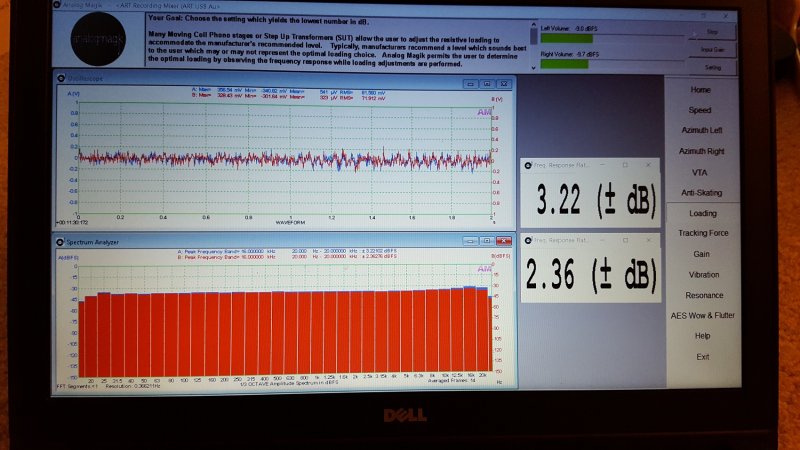Close the Oscilloscope window
The width and height of the screenshot is (800, 450).
coord(504,84)
